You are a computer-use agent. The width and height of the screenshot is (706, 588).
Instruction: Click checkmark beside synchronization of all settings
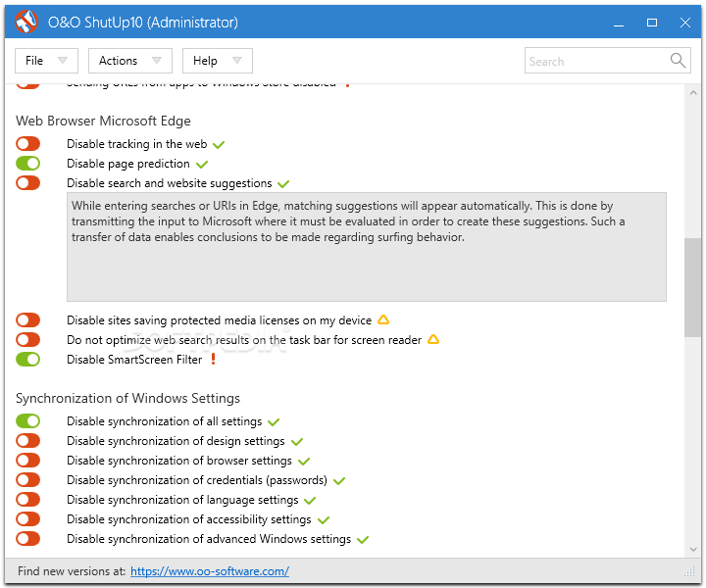tap(274, 422)
